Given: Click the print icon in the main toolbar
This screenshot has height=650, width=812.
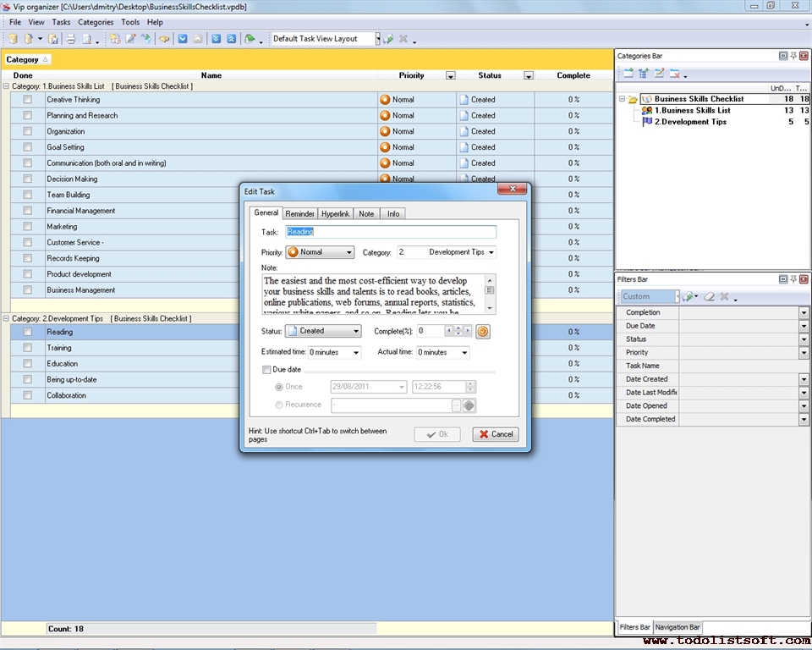Looking at the screenshot, I should coord(71,39).
